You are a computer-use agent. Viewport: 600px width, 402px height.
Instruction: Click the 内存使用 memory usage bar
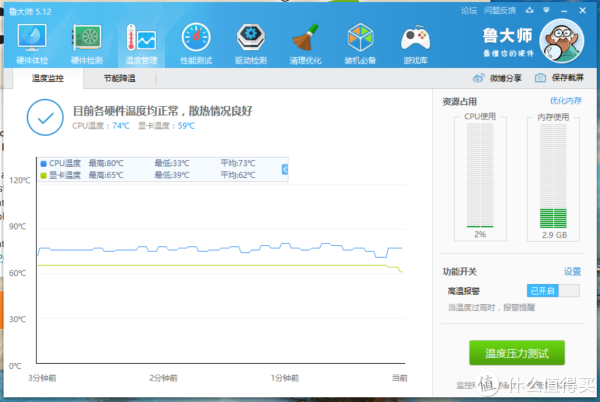coord(553,176)
